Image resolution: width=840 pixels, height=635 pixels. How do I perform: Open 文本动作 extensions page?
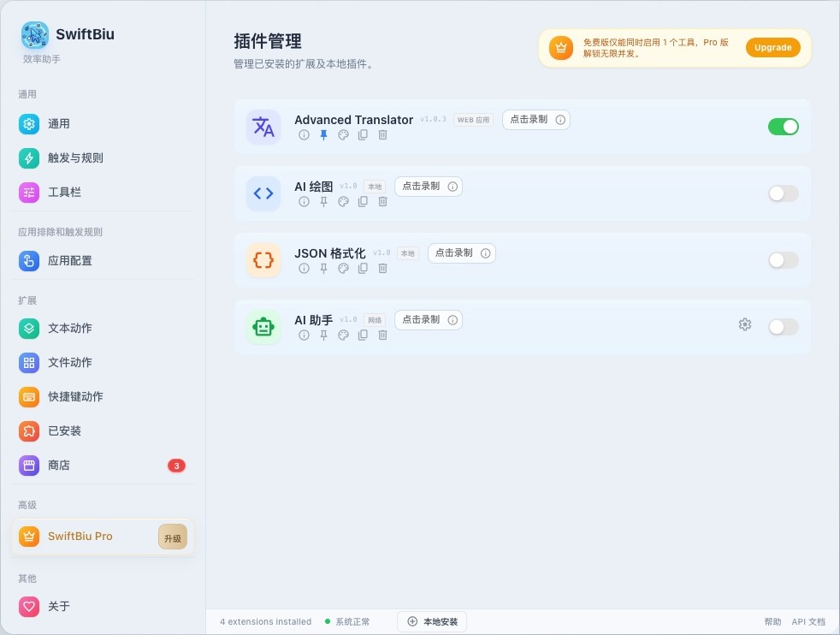[103, 328]
